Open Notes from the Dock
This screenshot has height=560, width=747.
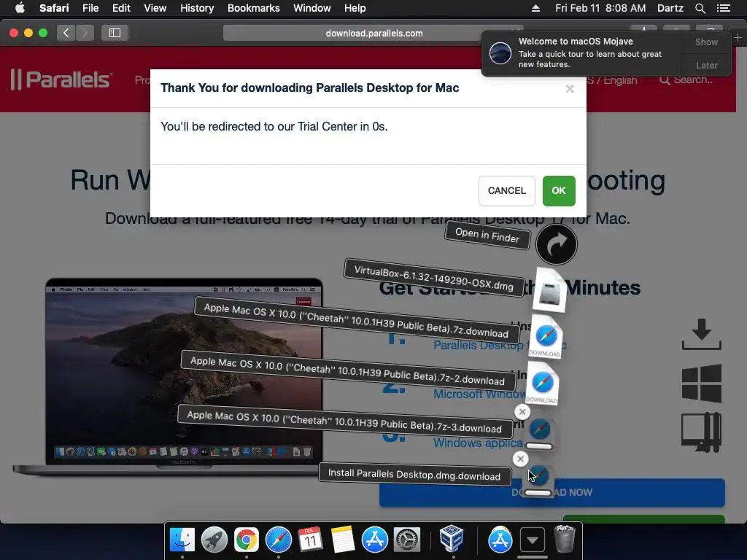coord(343,540)
